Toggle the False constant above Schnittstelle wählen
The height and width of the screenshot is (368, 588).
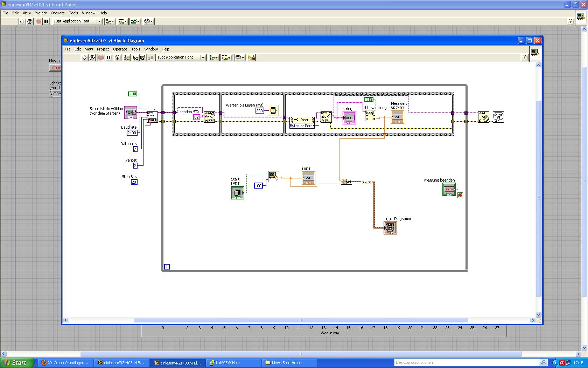click(133, 94)
